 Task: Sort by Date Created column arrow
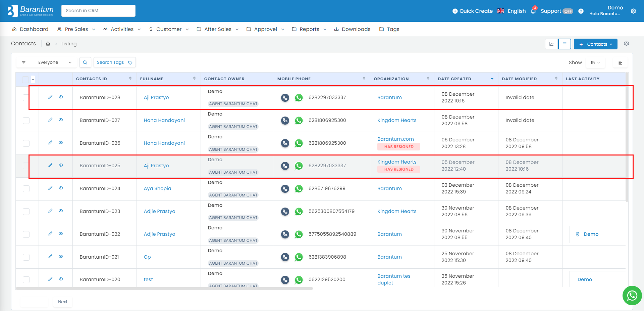[x=492, y=79]
